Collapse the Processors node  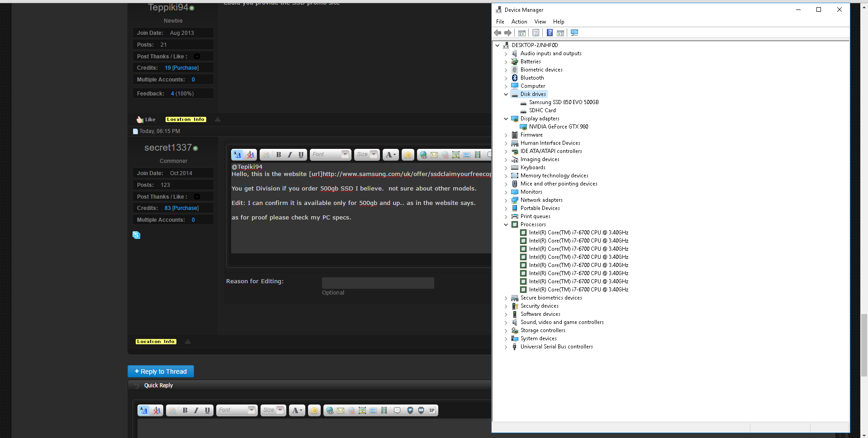(x=506, y=224)
